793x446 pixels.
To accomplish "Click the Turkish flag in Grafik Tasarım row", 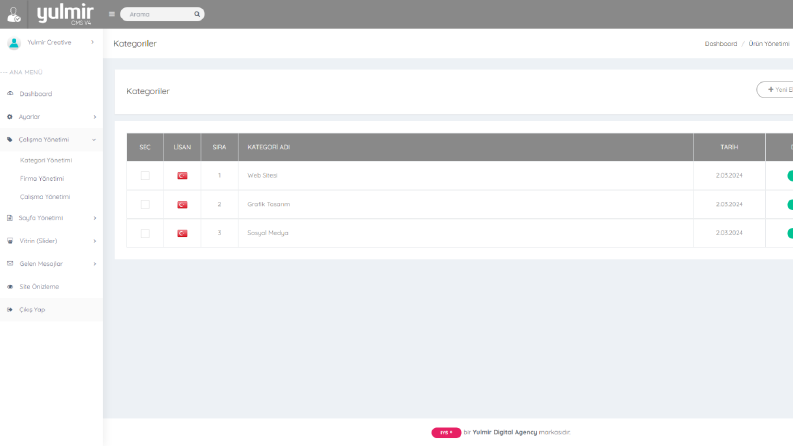I will pyautogui.click(x=182, y=204).
